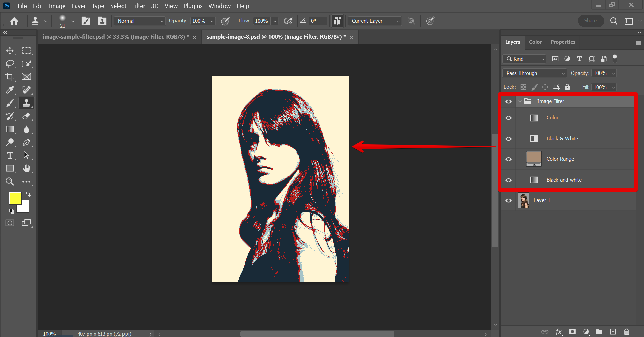Click the yellow foreground color swatch
The image size is (644, 337).
(x=15, y=198)
